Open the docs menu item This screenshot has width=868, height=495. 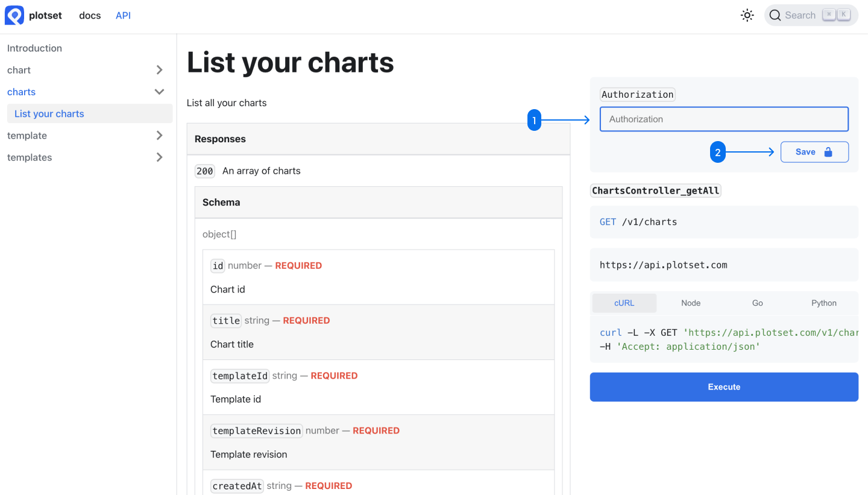[x=90, y=15]
